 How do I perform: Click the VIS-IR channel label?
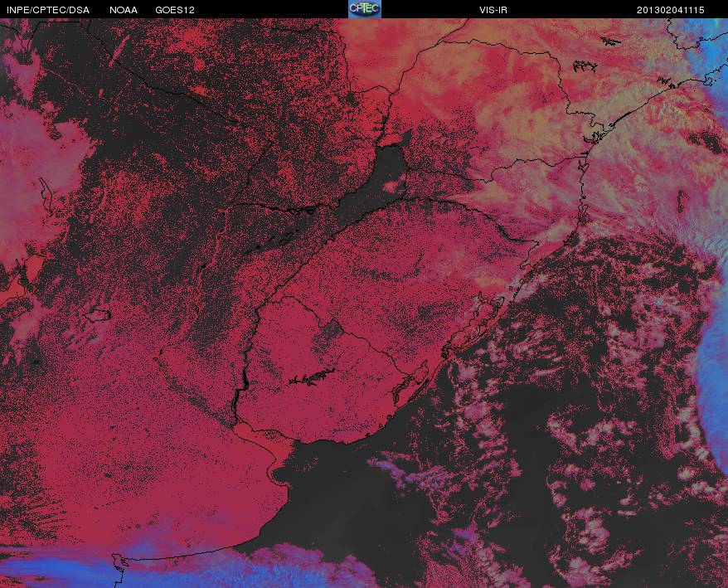pos(493,10)
